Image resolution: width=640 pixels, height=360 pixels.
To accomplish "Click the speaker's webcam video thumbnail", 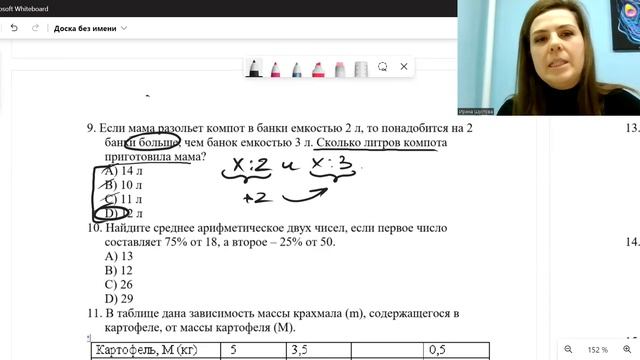I will (549, 58).
